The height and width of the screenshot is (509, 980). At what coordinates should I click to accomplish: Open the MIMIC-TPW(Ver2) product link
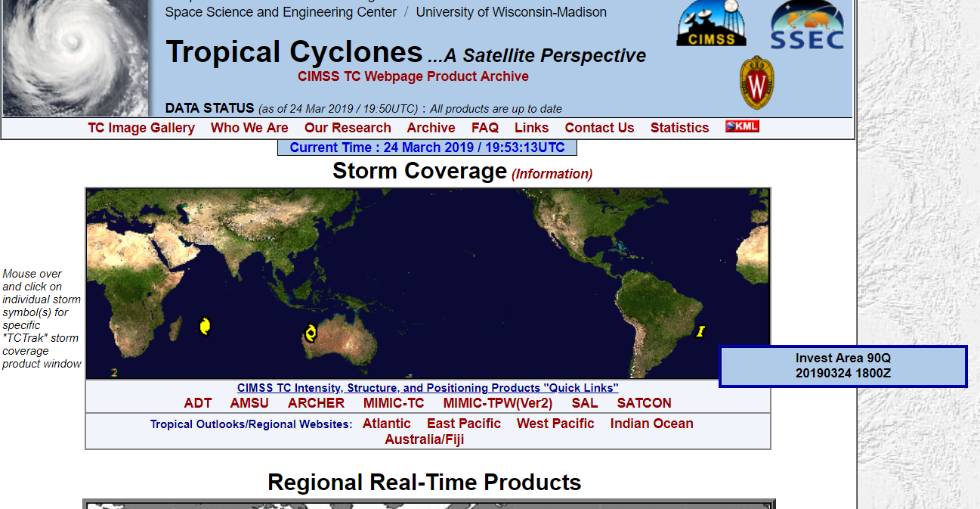pos(497,403)
